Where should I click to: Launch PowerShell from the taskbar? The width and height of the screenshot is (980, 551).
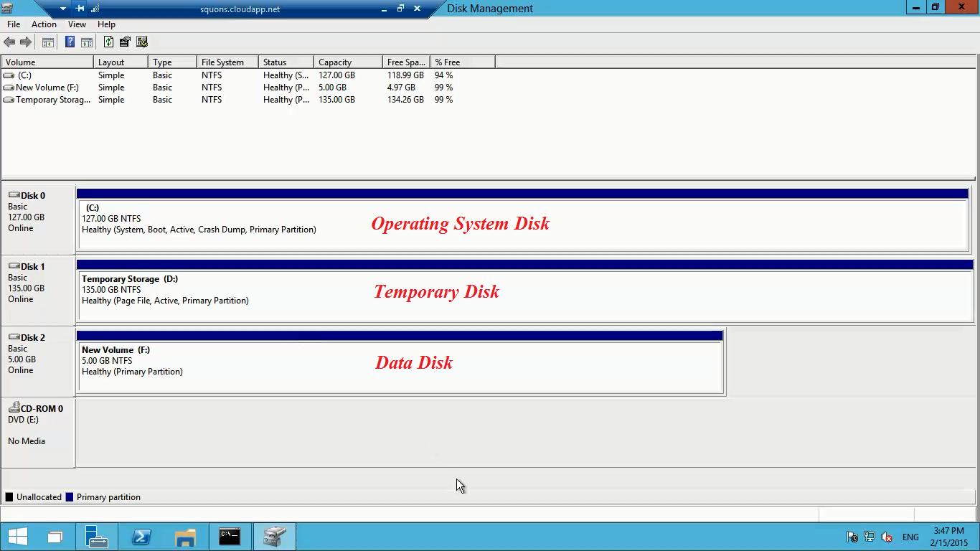[141, 536]
